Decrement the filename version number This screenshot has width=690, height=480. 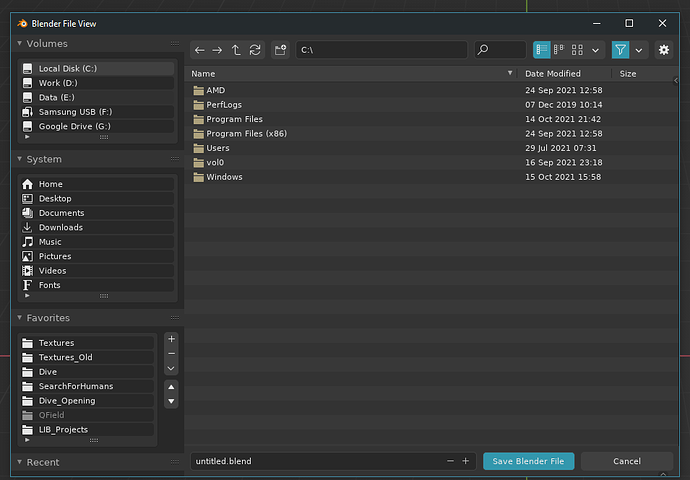(450, 462)
